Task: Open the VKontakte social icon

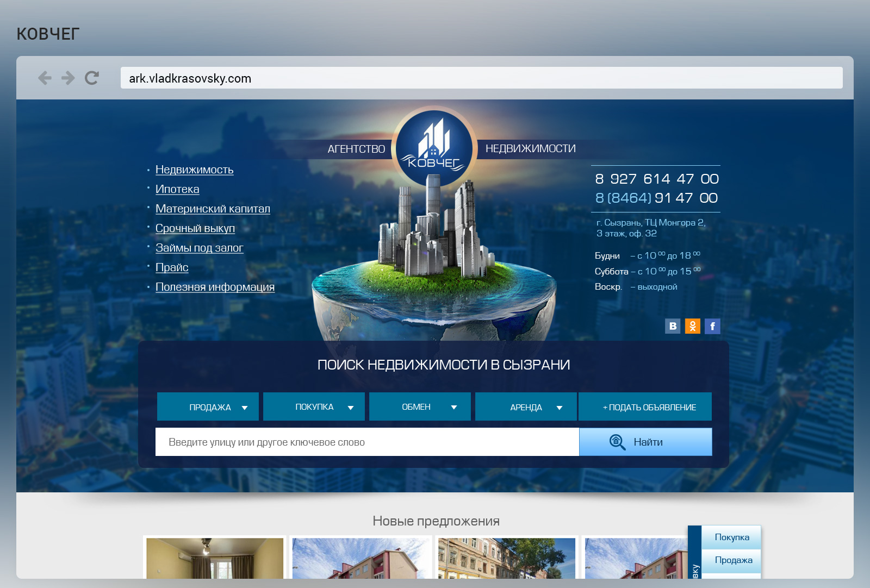Action: click(x=673, y=326)
